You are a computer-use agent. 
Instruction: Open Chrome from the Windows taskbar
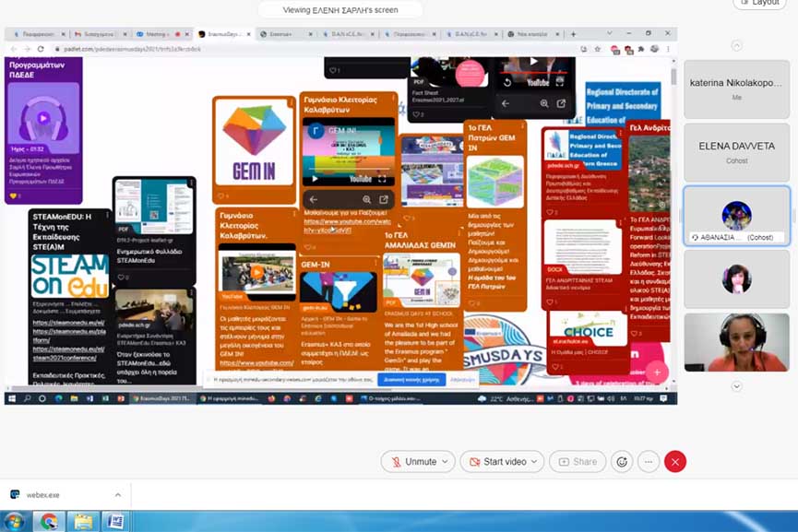click(x=49, y=522)
